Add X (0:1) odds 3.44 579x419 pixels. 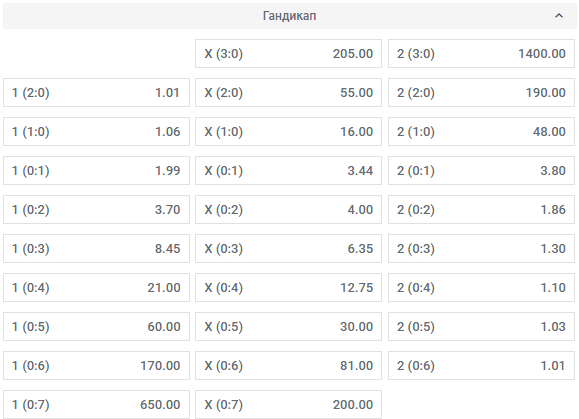[x=288, y=171]
